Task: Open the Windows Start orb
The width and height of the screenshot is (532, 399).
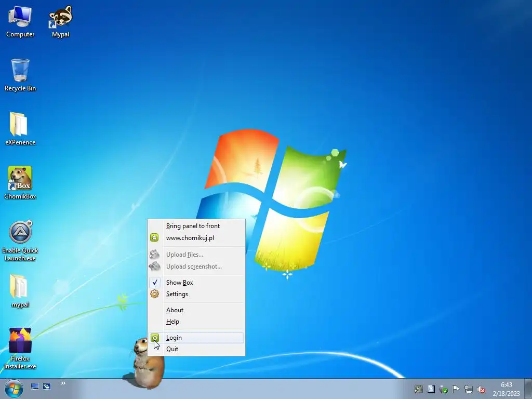Action: click(14, 389)
